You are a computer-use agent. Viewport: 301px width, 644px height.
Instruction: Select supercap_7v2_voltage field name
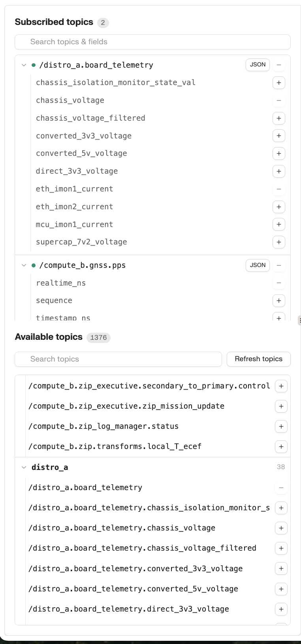pos(81,242)
